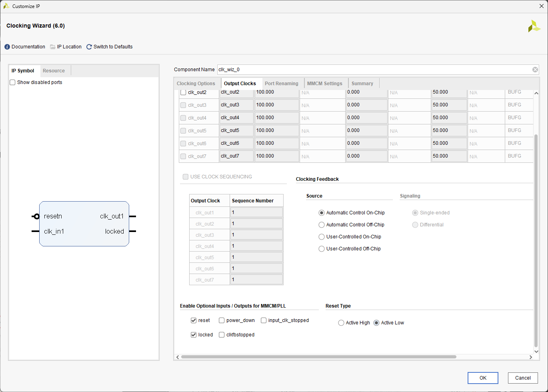548x392 pixels.
Task: Confirm with the OK button
Action: click(x=483, y=378)
